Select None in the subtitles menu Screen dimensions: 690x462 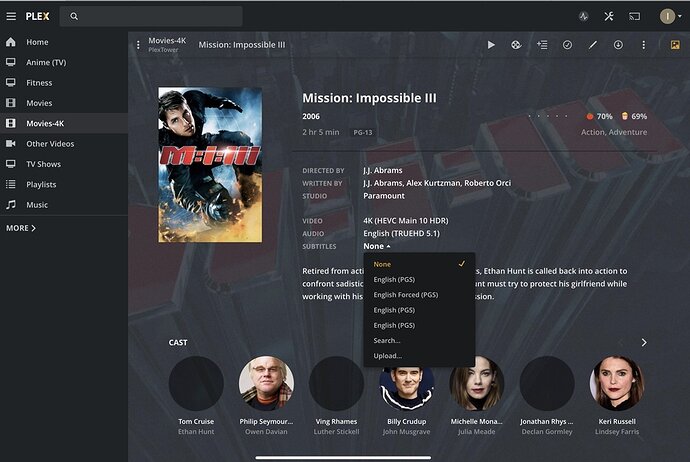419,264
